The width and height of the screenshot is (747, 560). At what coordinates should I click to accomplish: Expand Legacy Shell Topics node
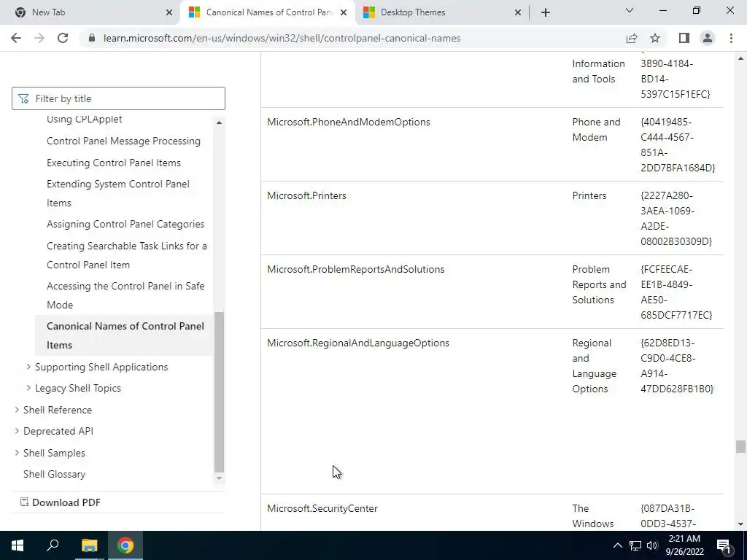[x=28, y=388]
